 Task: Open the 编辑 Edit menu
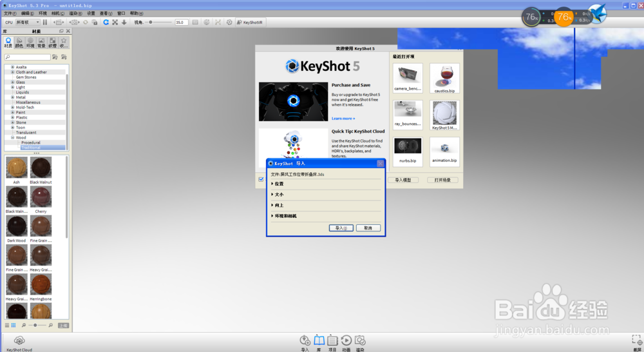[x=28, y=13]
